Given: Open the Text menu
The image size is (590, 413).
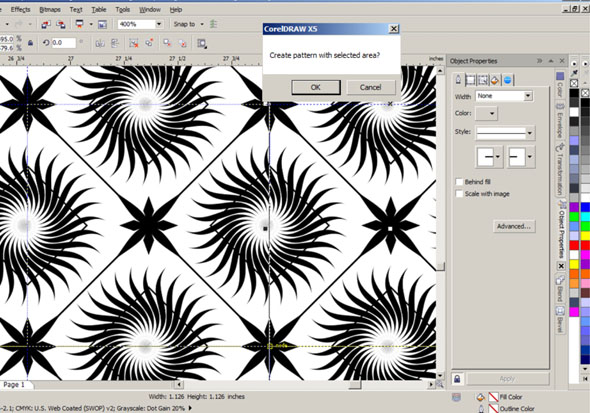Looking at the screenshot, I should coord(76,9).
